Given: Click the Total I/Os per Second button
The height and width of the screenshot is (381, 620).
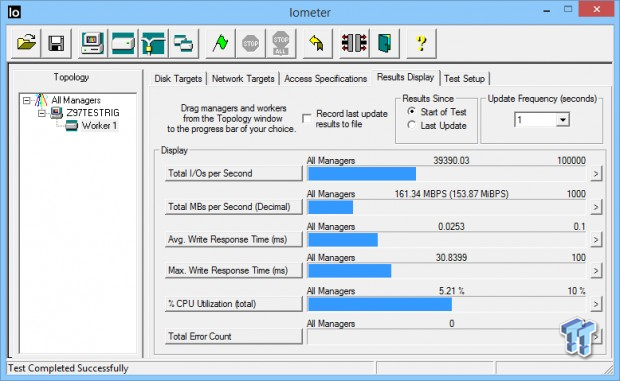Looking at the screenshot, I should coord(233,174).
